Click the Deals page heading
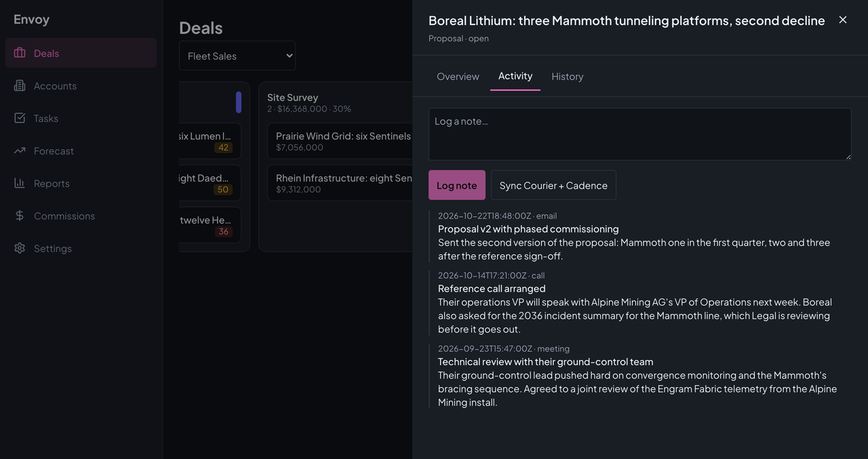This screenshot has width=868, height=459. [201, 28]
